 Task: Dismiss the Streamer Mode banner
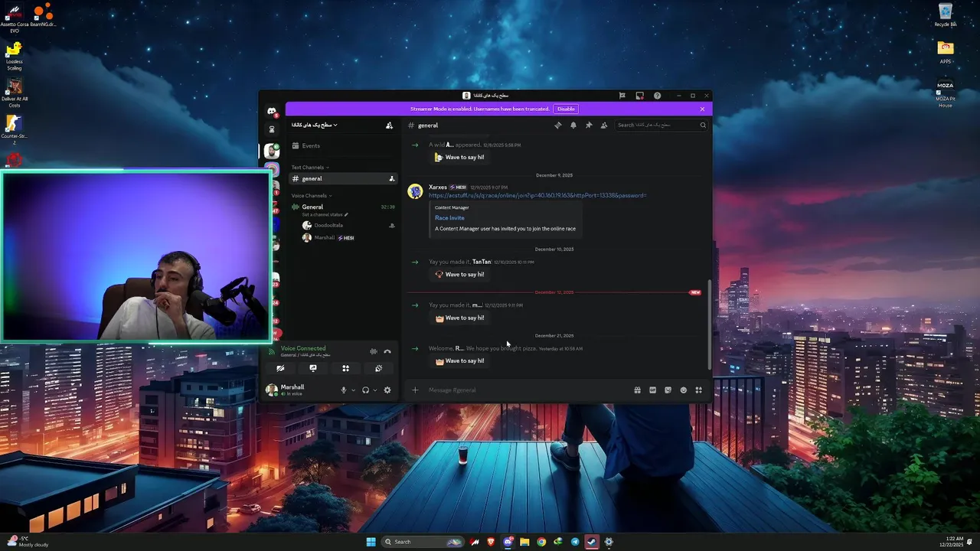(702, 109)
